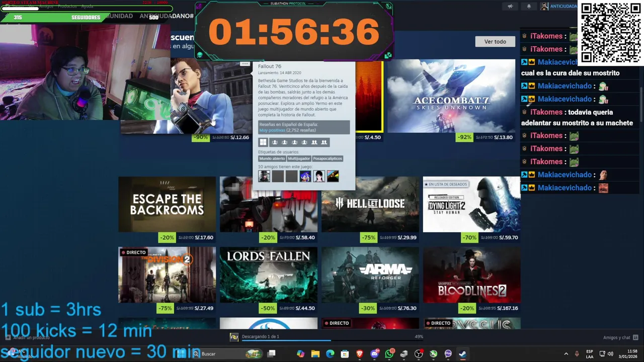Open The Division 2 capsule
The image size is (644, 362).
tap(167, 275)
